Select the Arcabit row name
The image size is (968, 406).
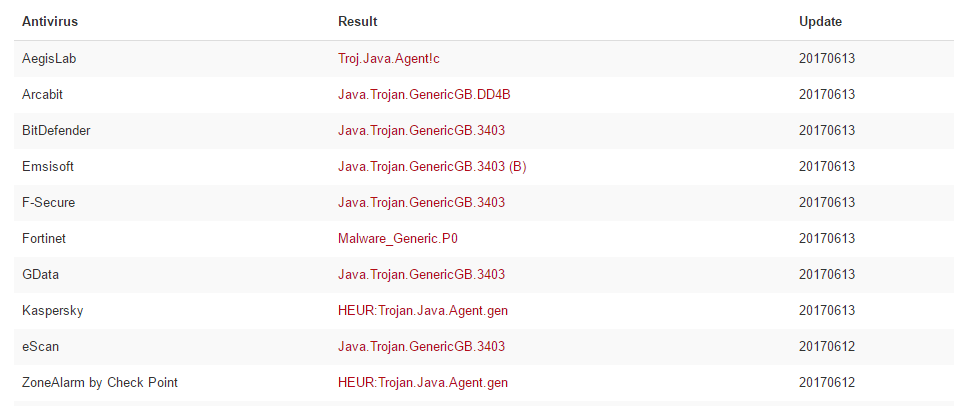point(43,94)
